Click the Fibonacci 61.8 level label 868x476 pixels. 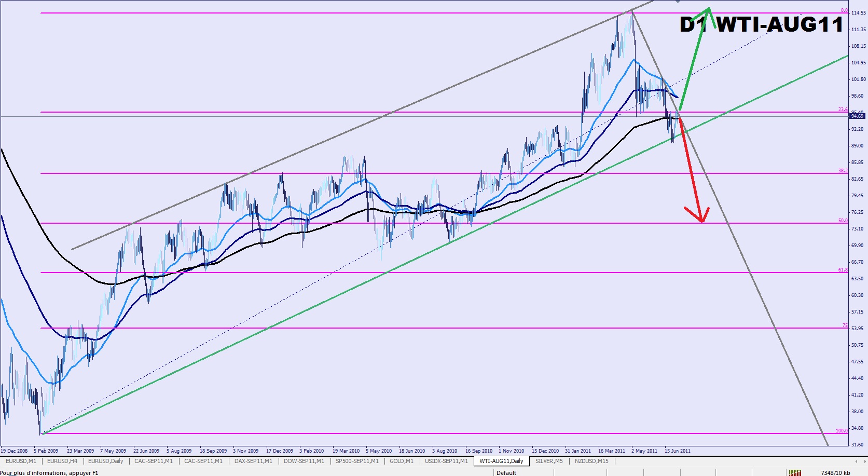tap(843, 270)
